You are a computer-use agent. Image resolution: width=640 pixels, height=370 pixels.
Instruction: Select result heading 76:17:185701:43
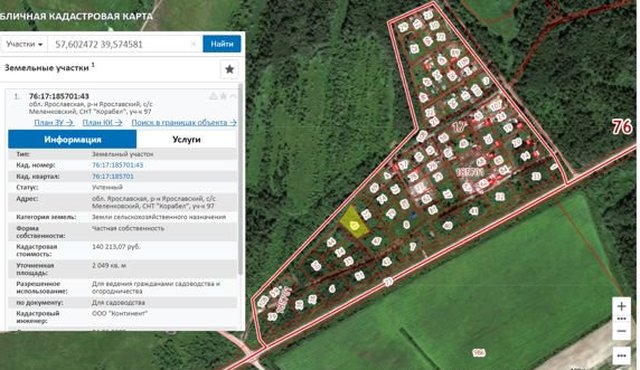59,96
